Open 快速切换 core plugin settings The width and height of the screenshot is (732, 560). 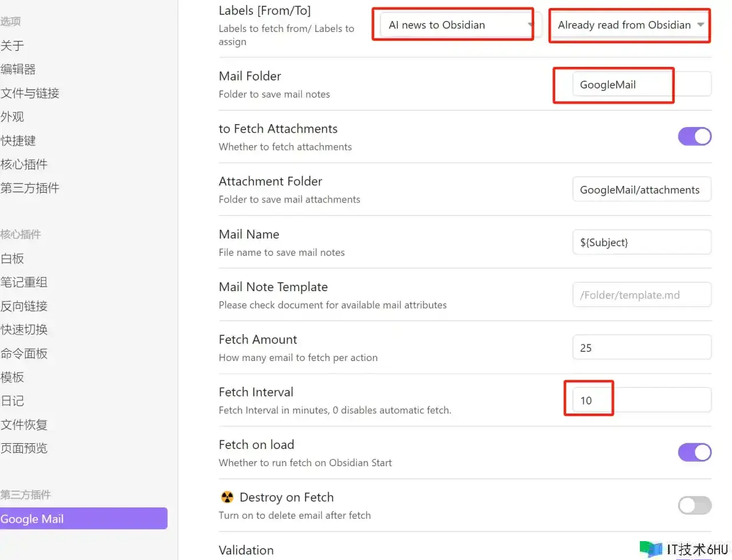point(24,329)
